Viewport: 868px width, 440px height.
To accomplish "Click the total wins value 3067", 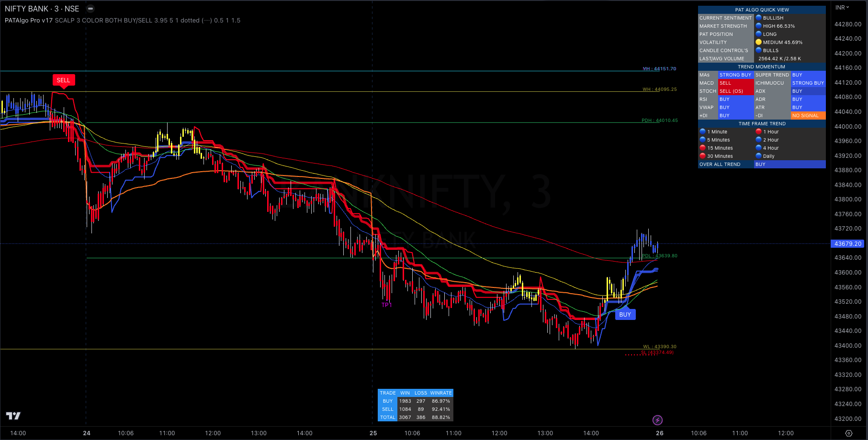I will (x=405, y=417).
